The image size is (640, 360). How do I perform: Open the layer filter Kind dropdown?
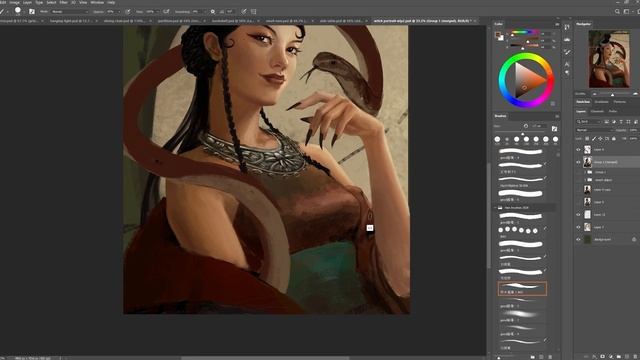[x=589, y=122]
